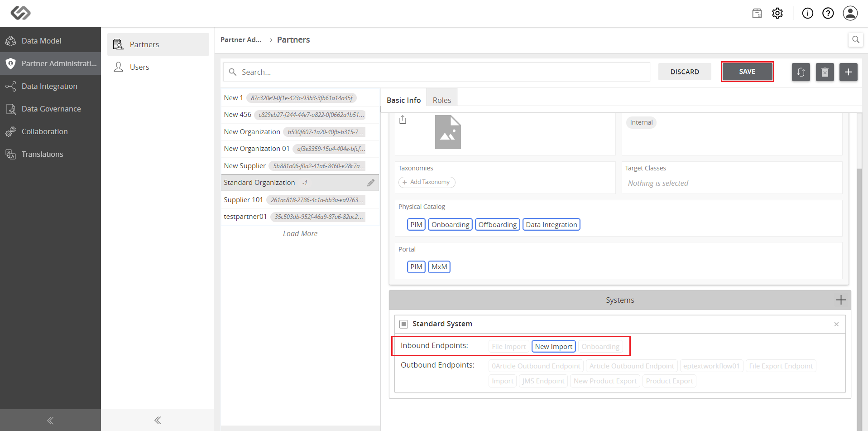Open Translations in sidebar

[x=50, y=154]
